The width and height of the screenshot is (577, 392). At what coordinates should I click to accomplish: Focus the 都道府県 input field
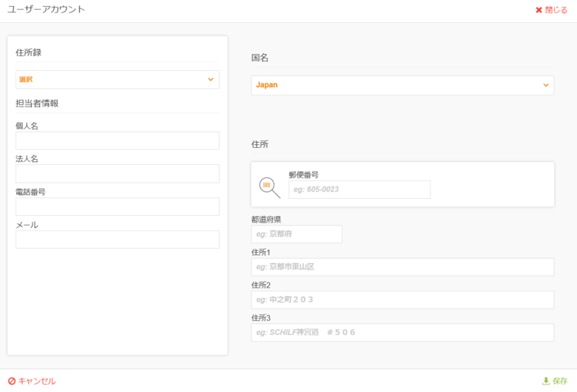click(x=297, y=234)
